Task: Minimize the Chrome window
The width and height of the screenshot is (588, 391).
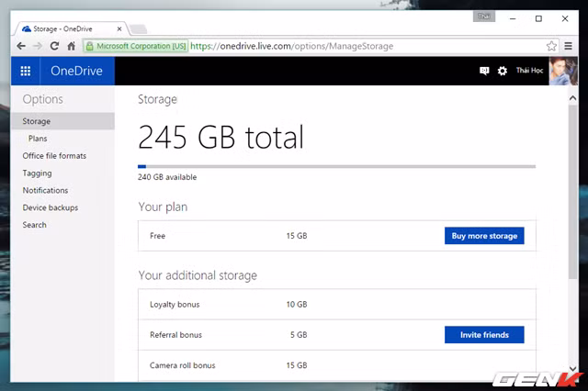Action: 513,18
